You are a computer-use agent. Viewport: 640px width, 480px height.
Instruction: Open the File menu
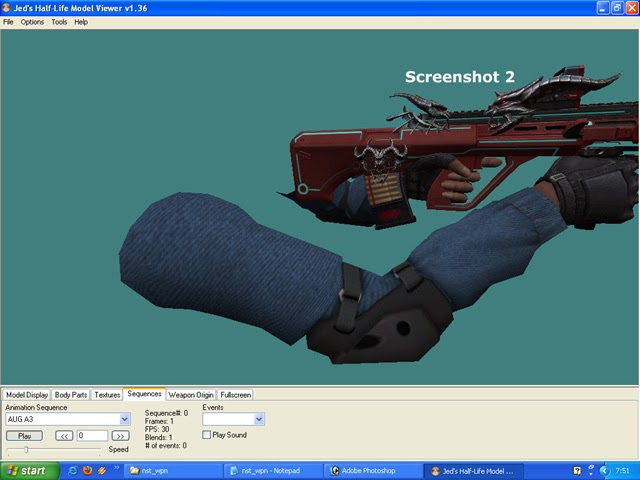8,22
